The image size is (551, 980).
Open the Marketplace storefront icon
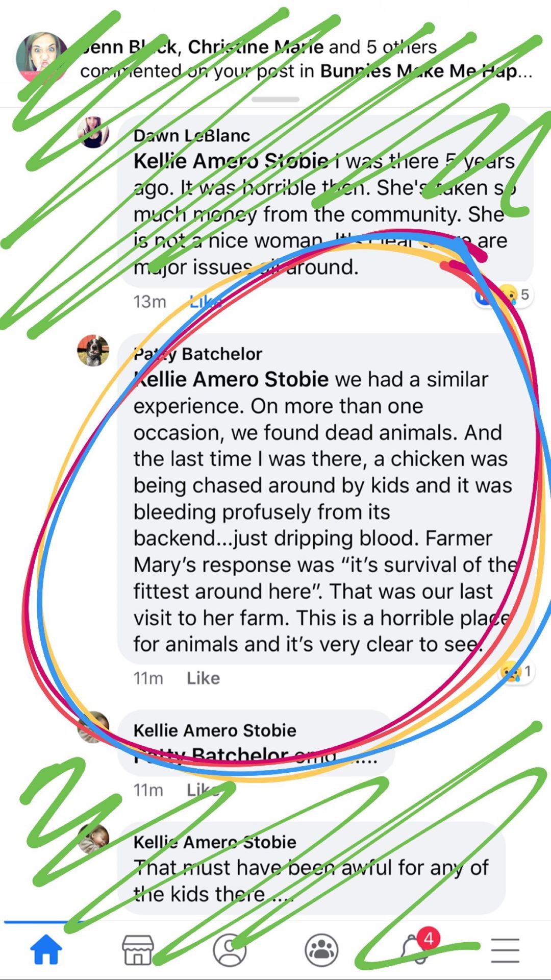click(138, 950)
